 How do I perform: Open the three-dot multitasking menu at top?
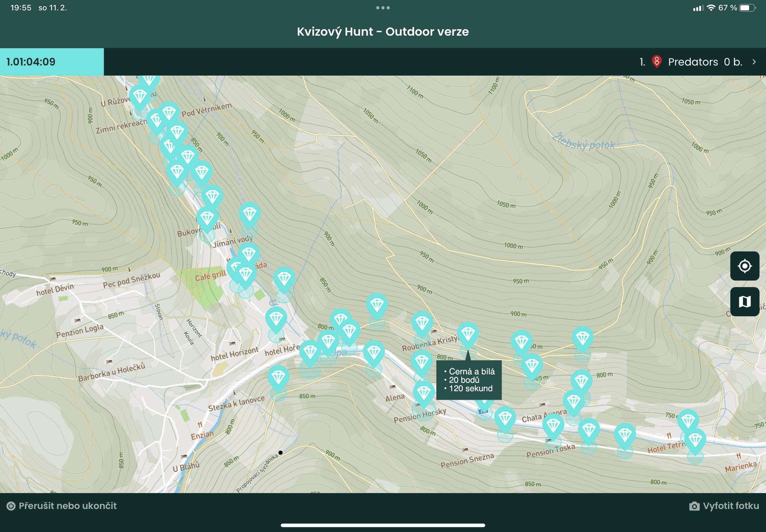pos(383,8)
